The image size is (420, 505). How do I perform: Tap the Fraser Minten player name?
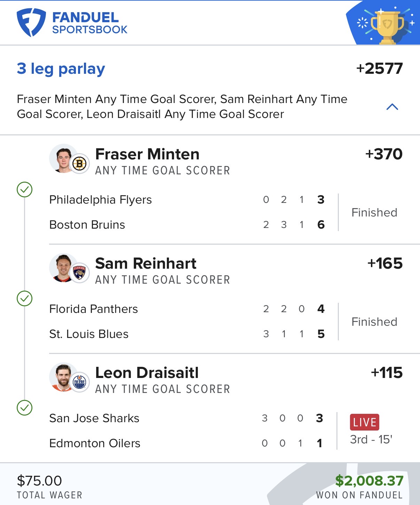tap(147, 154)
